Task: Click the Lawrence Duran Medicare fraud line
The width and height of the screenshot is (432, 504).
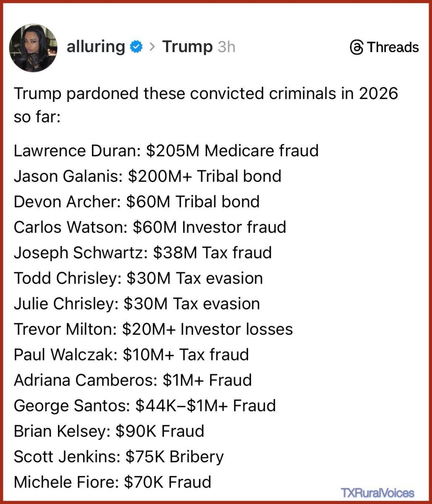Action: coord(166,150)
